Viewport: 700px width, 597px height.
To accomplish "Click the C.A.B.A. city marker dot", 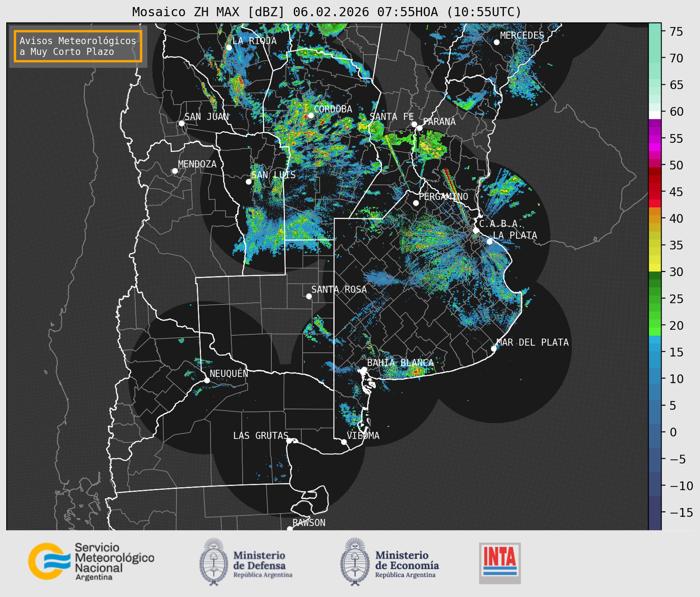I will point(476,230).
